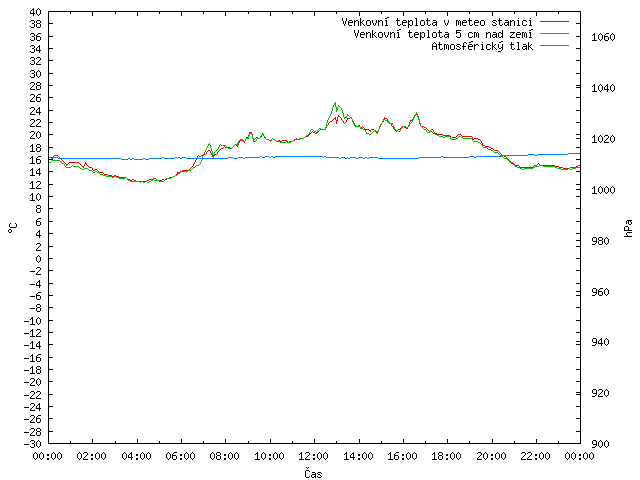Click the '-30' temperature axis label
The height and width of the screenshot is (480, 640).
[33, 444]
